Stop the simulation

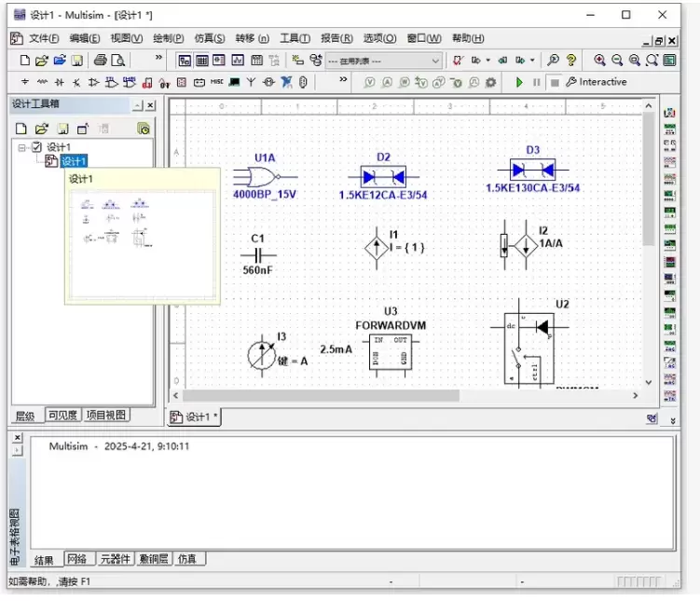(555, 83)
